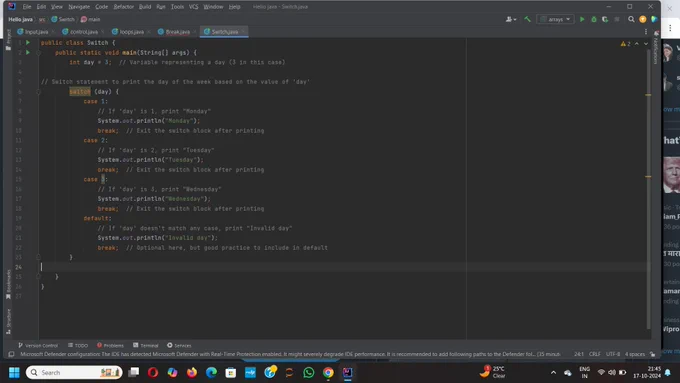This screenshot has width=680, height=383.
Task: Open the Windows Start menu
Action: coord(14,373)
